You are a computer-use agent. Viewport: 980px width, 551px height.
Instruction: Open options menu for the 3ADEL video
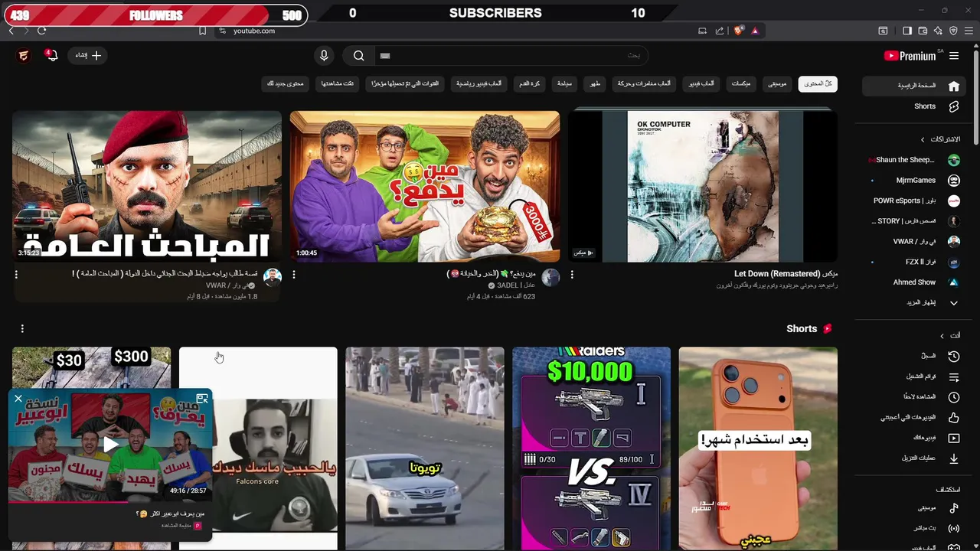click(294, 274)
